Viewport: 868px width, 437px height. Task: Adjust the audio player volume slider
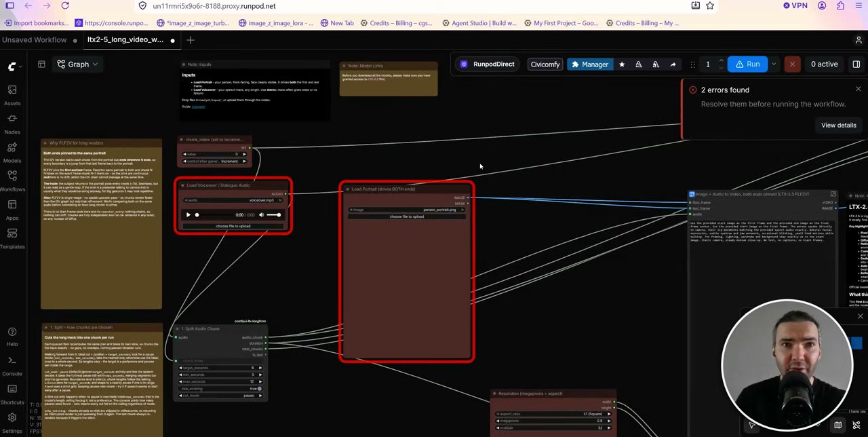pyautogui.click(x=273, y=215)
